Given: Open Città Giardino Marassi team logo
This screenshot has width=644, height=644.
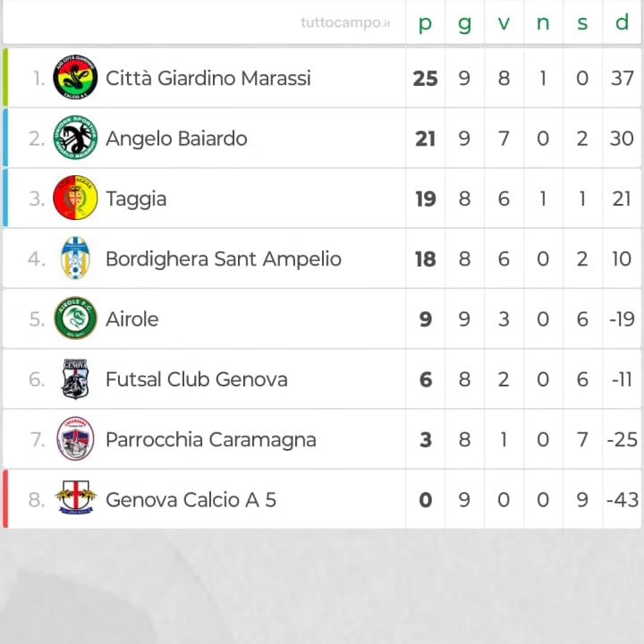Looking at the screenshot, I should 75,77.
